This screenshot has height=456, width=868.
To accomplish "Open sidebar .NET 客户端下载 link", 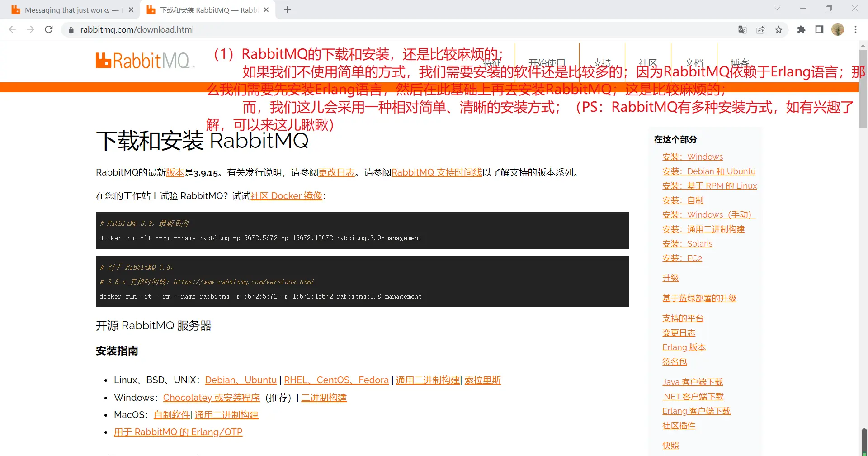I will pos(693,397).
